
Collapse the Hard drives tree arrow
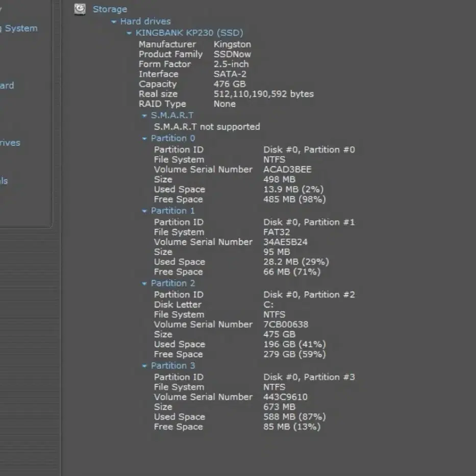pos(114,21)
